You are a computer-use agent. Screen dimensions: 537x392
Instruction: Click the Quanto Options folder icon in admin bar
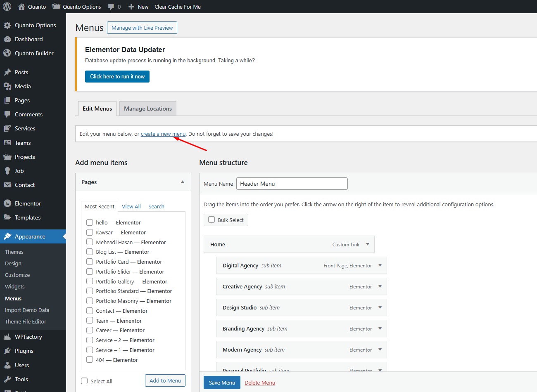click(56, 7)
